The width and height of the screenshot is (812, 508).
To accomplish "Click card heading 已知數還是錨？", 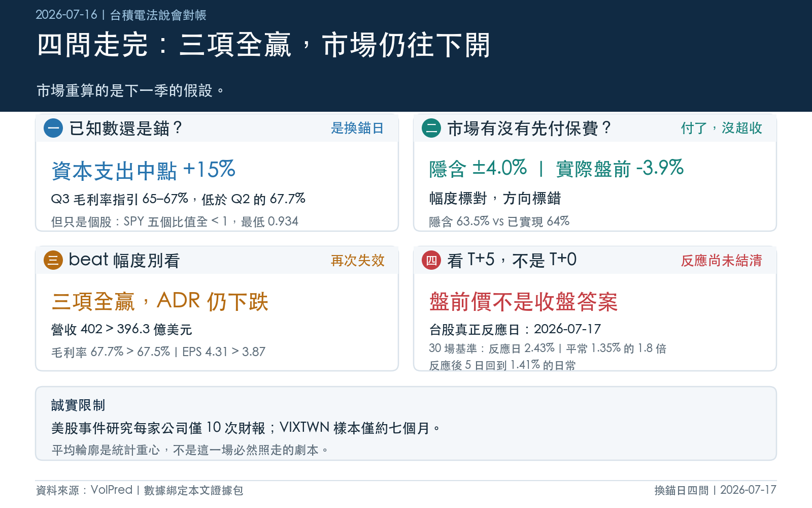I will (126, 128).
